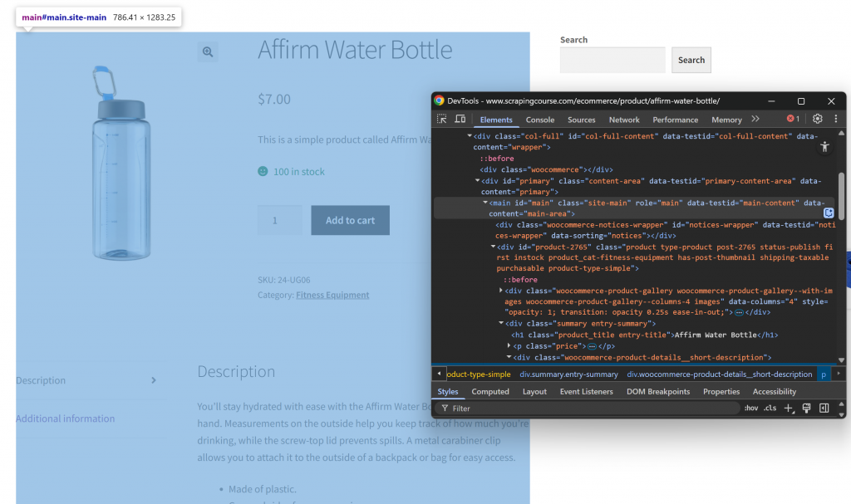Select div.summary.entry-summary in the breadcrumb

pos(568,374)
